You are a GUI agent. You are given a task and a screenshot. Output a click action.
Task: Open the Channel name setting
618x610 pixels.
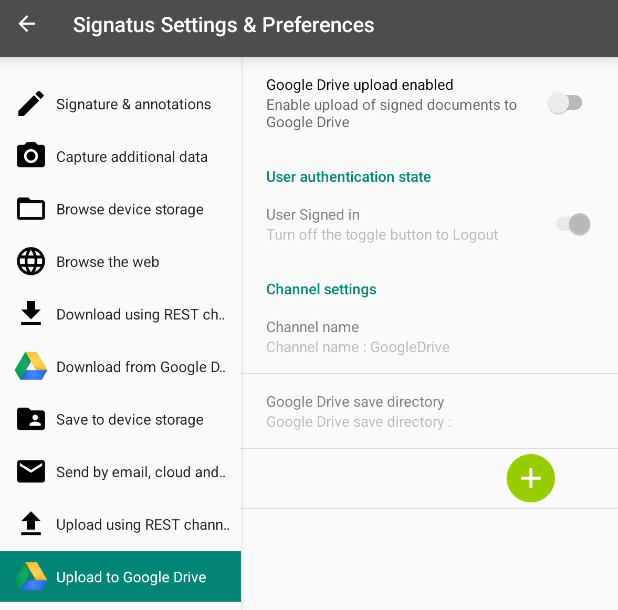(x=357, y=337)
